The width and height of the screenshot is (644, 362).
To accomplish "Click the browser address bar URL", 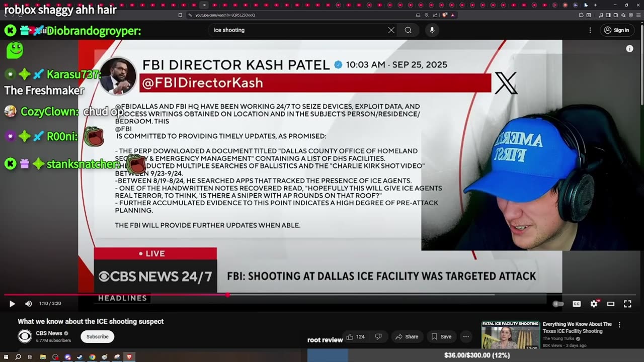I will (x=225, y=15).
